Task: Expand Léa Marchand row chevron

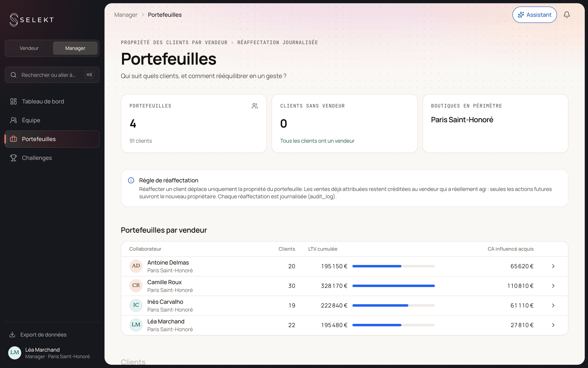Action: click(553, 325)
